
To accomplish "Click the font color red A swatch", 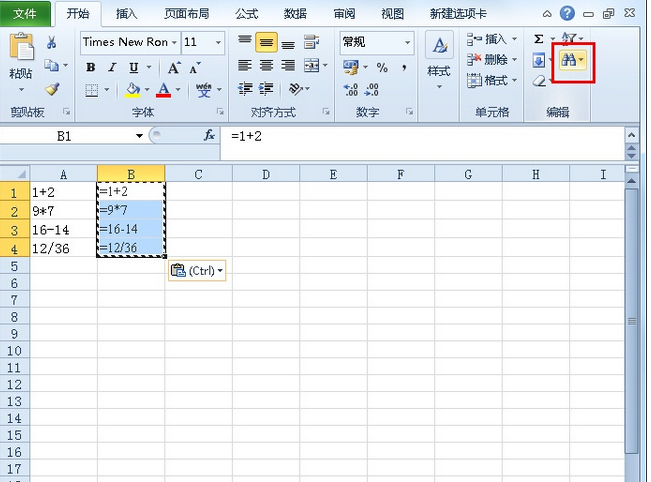I will pyautogui.click(x=162, y=90).
